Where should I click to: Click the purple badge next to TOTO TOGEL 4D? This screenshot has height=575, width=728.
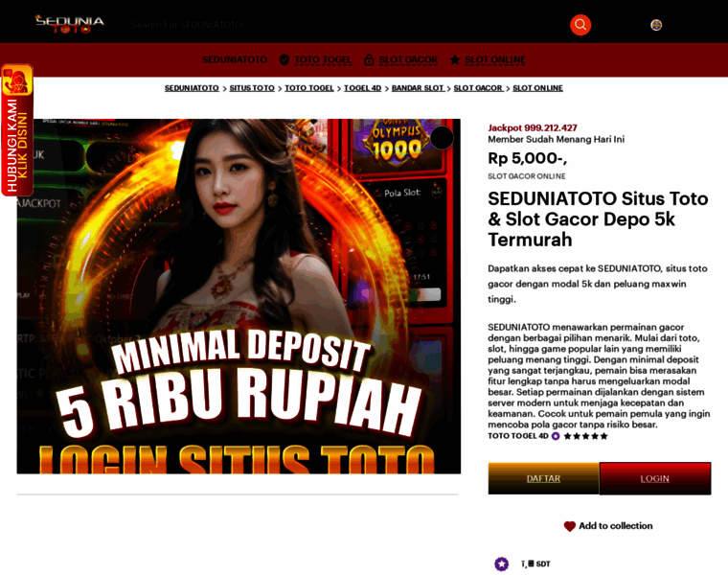pos(556,436)
